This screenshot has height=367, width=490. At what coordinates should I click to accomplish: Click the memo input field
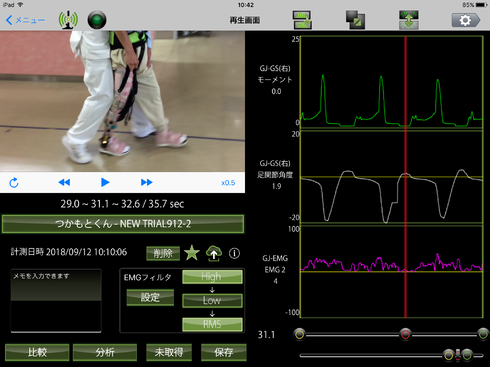click(56, 301)
